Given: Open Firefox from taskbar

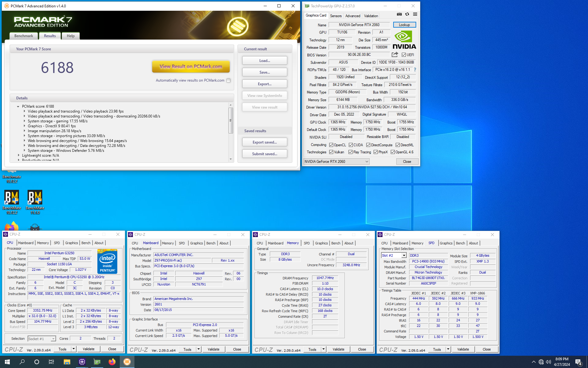Looking at the screenshot, I should tap(112, 362).
